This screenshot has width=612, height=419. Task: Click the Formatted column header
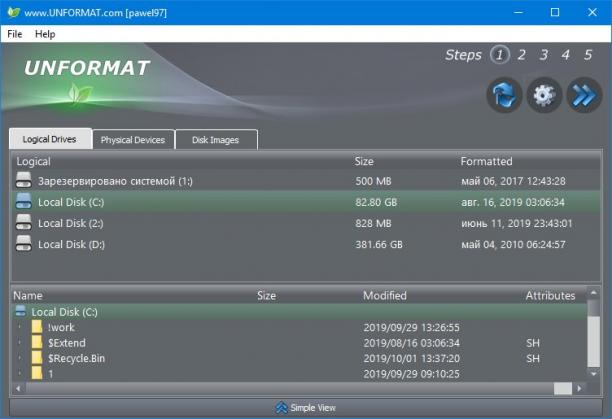pos(486,161)
